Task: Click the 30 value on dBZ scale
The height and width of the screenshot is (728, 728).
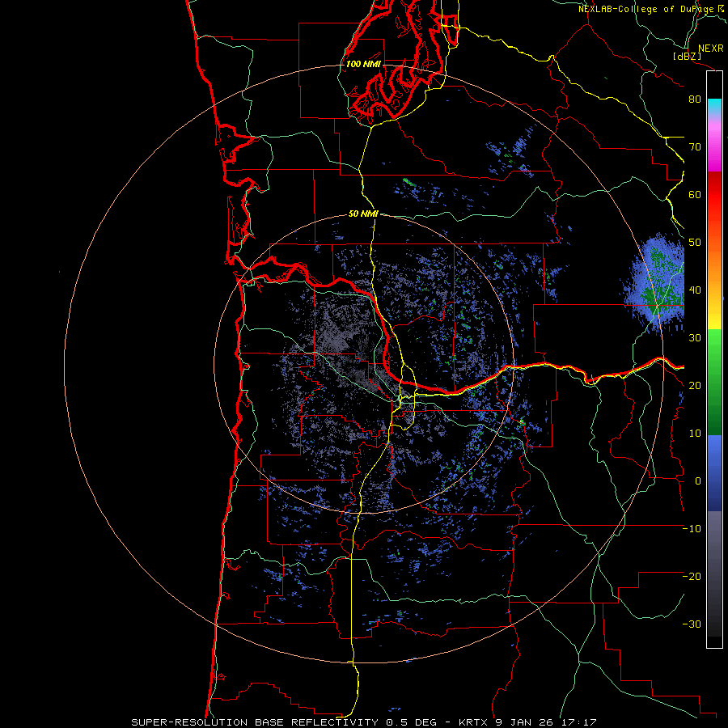Action: tap(695, 338)
